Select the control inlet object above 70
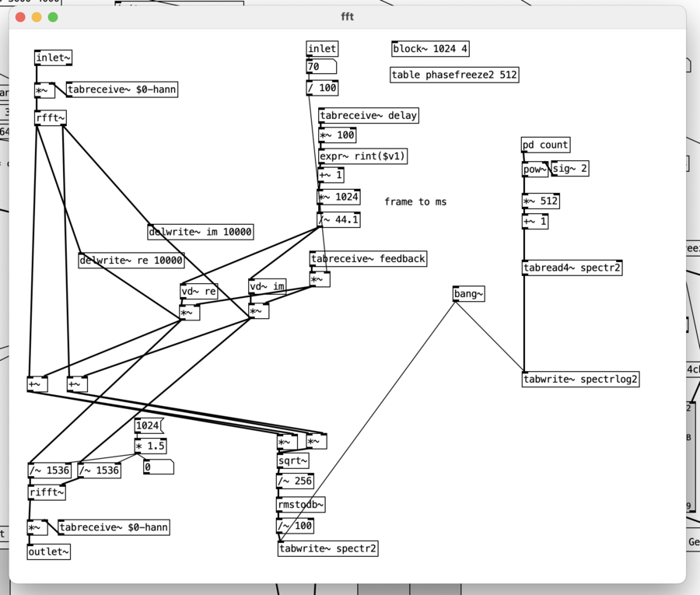The image size is (700, 595). [x=322, y=49]
